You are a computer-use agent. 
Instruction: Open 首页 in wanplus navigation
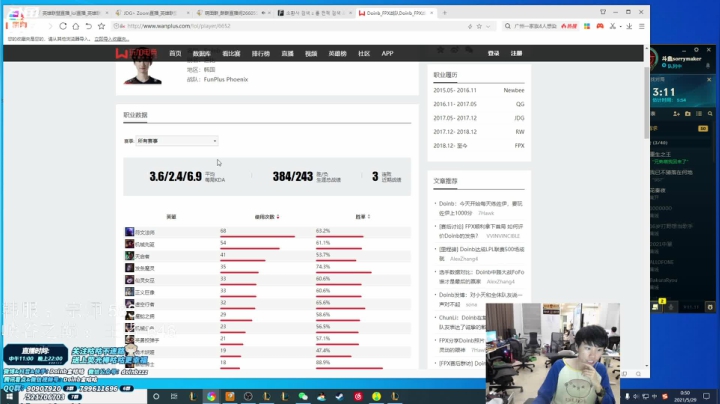pyautogui.click(x=175, y=53)
